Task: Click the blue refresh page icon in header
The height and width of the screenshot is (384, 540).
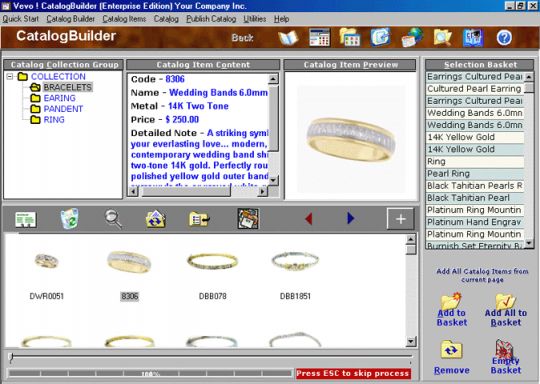Action: (x=380, y=37)
